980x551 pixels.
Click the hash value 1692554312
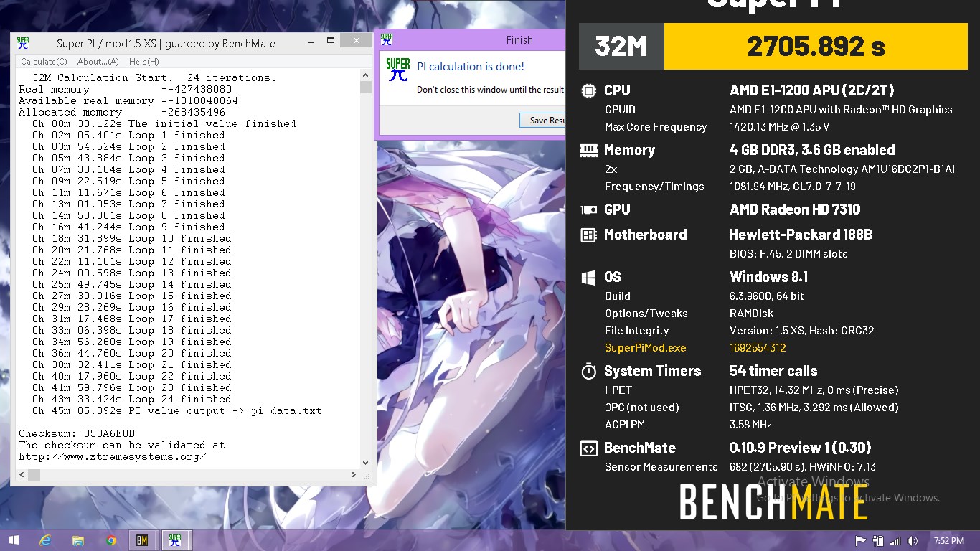758,348
